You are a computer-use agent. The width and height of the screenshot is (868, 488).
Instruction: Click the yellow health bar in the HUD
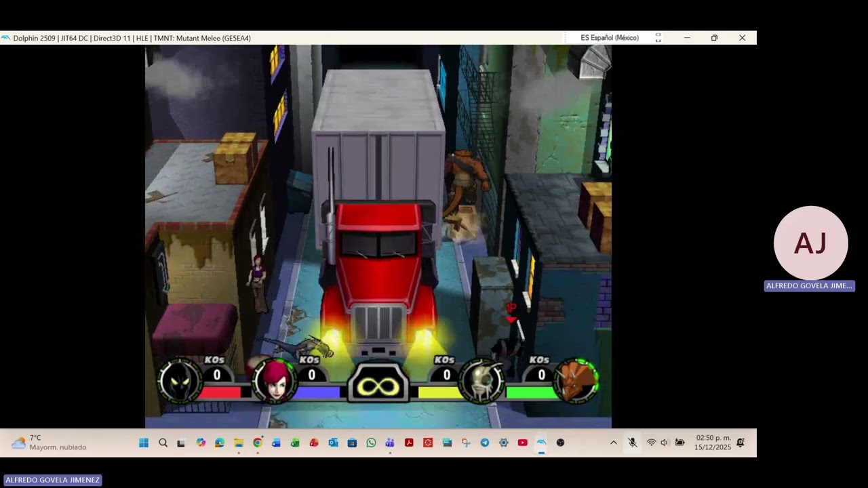coord(439,392)
